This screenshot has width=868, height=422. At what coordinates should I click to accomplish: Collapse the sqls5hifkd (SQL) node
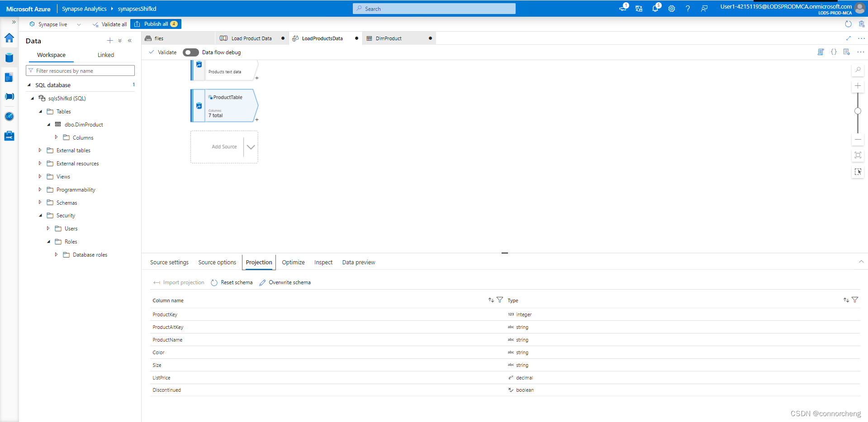pos(32,98)
